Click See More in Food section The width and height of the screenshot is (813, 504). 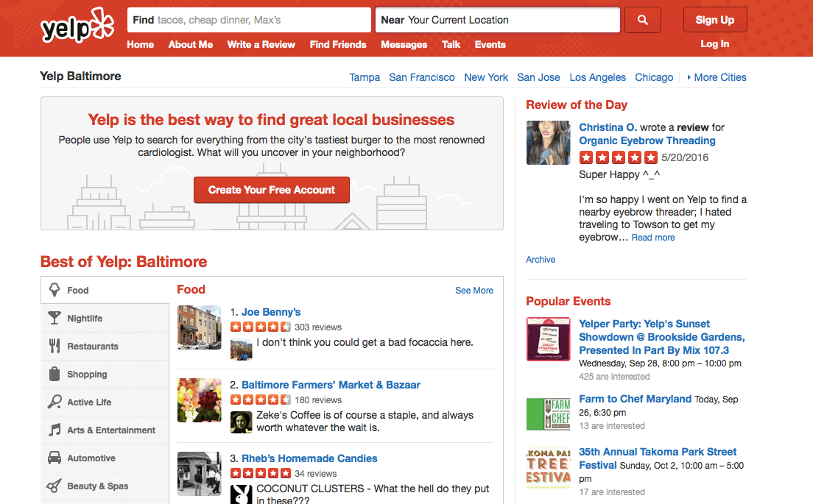click(474, 291)
